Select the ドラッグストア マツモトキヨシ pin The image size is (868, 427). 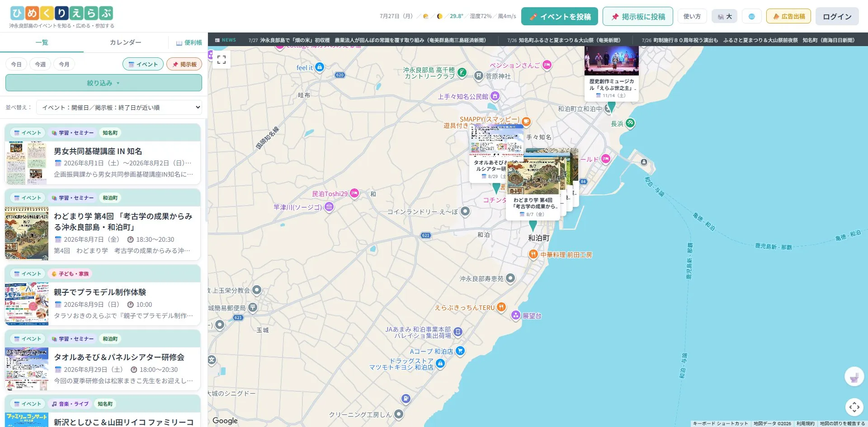click(440, 363)
